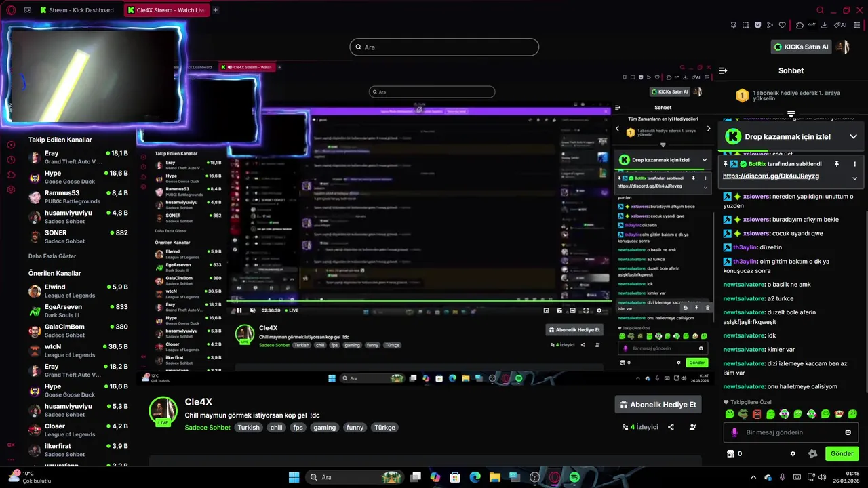Take a snapshot with the dashed-square icon
The image size is (868, 488).
pyautogui.click(x=745, y=26)
